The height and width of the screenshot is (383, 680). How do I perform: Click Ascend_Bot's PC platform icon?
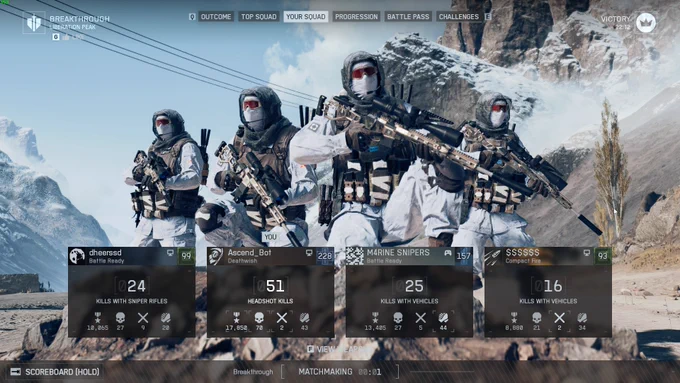[309, 252]
